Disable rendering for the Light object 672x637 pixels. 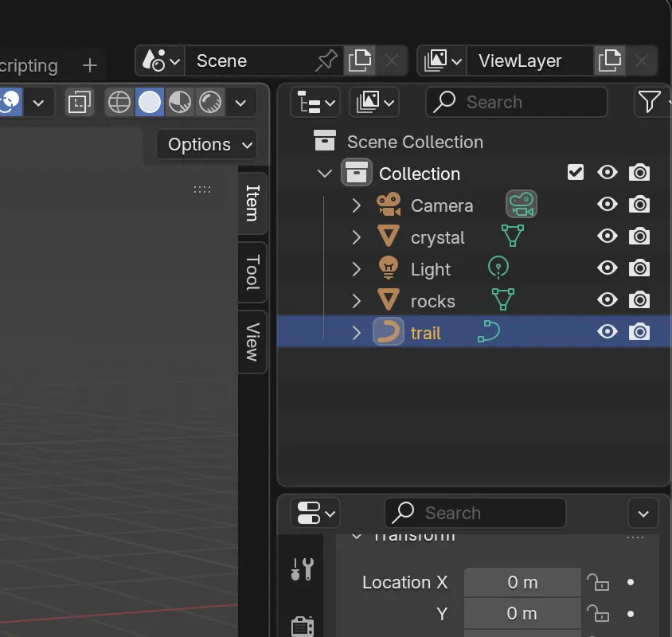(639, 268)
